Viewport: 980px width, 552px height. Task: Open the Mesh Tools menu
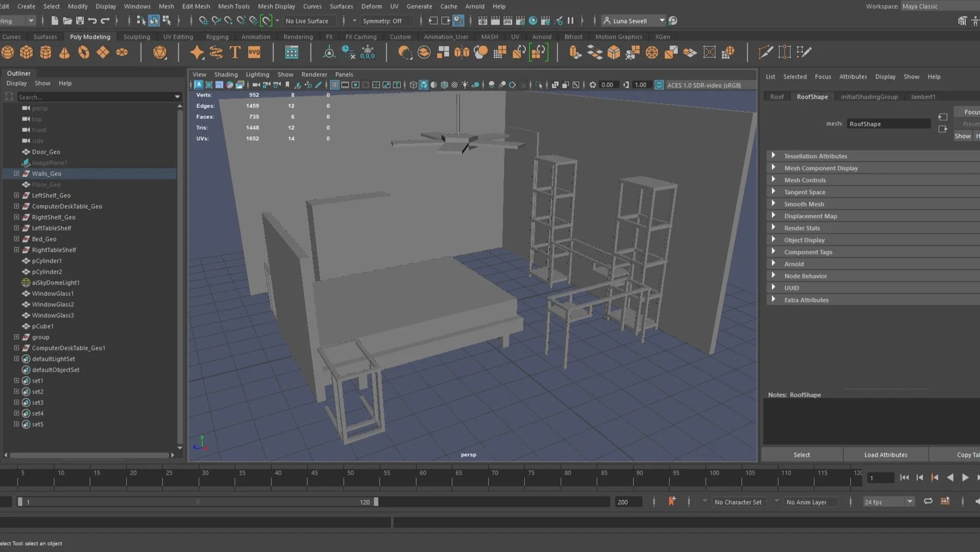coord(234,6)
